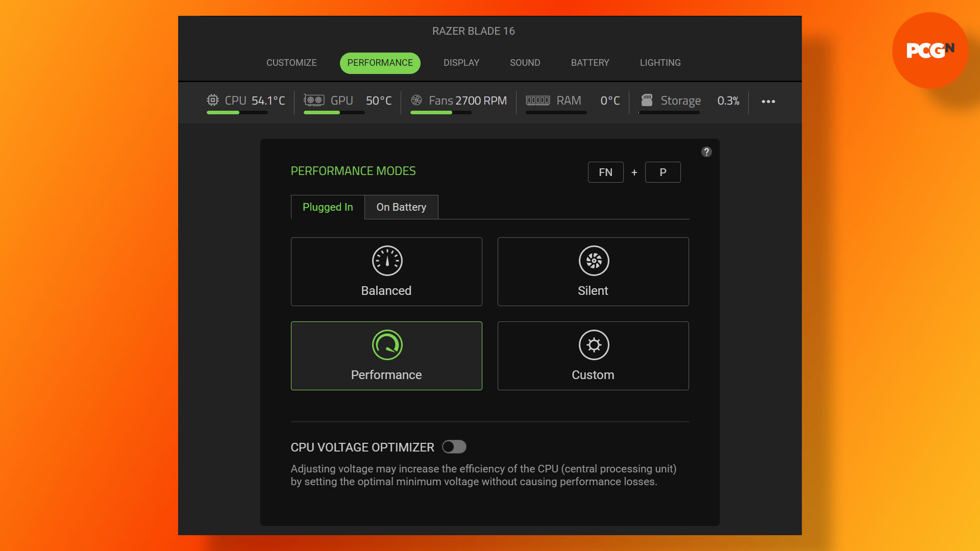
Task: Click the Storage 0.3% value
Action: tap(728, 101)
